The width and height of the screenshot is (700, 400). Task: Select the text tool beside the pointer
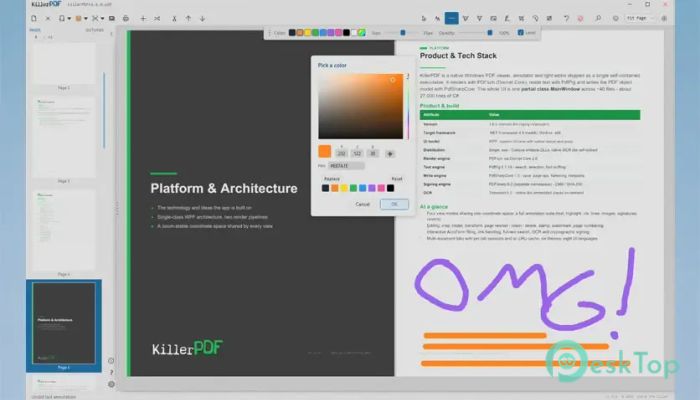click(438, 18)
